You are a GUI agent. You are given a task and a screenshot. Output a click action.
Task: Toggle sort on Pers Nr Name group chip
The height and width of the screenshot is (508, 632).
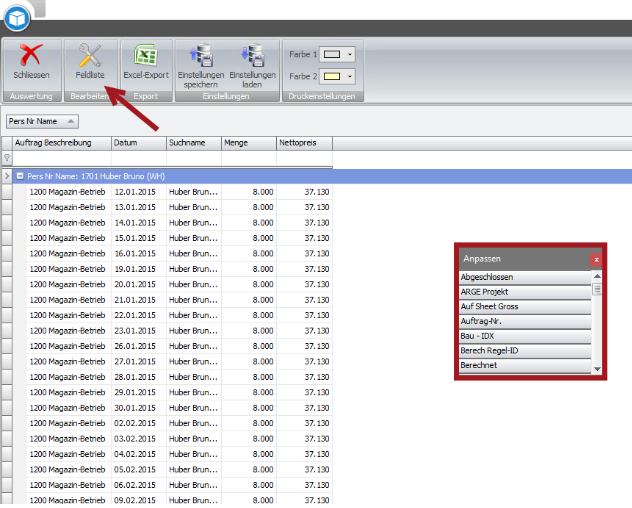point(42,121)
